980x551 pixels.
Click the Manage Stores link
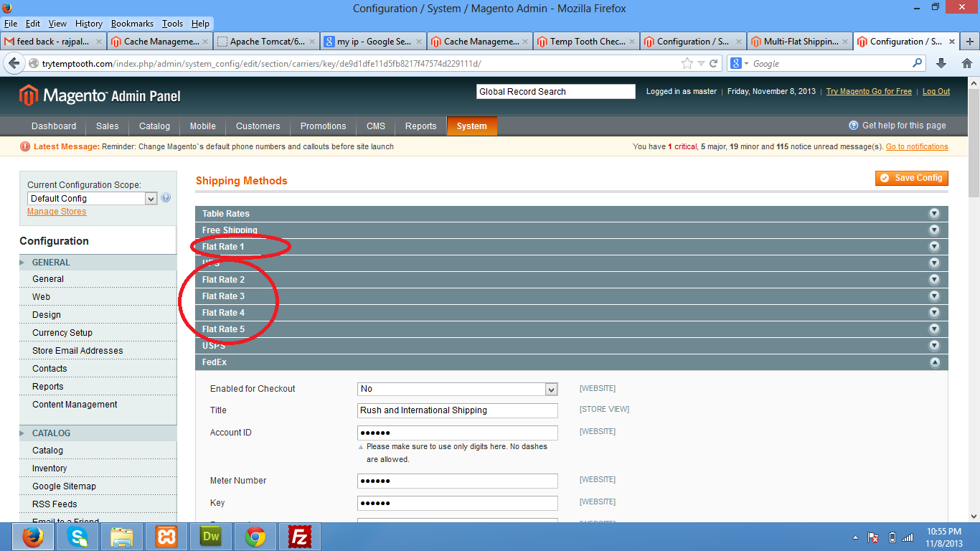57,212
